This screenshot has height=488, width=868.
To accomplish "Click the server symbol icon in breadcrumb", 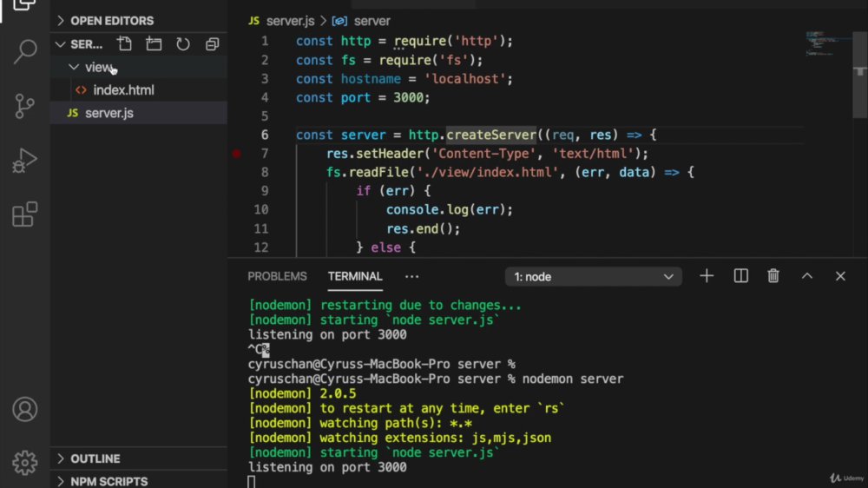I will [339, 21].
